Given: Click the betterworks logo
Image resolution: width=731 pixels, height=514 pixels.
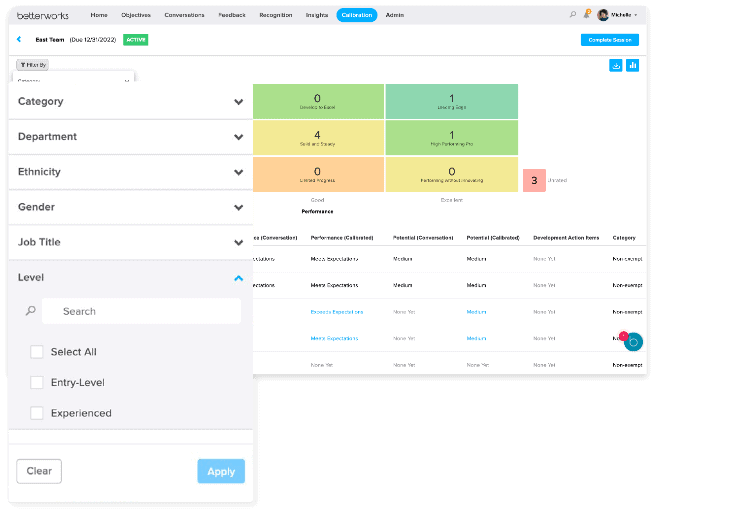Looking at the screenshot, I should click(x=42, y=15).
